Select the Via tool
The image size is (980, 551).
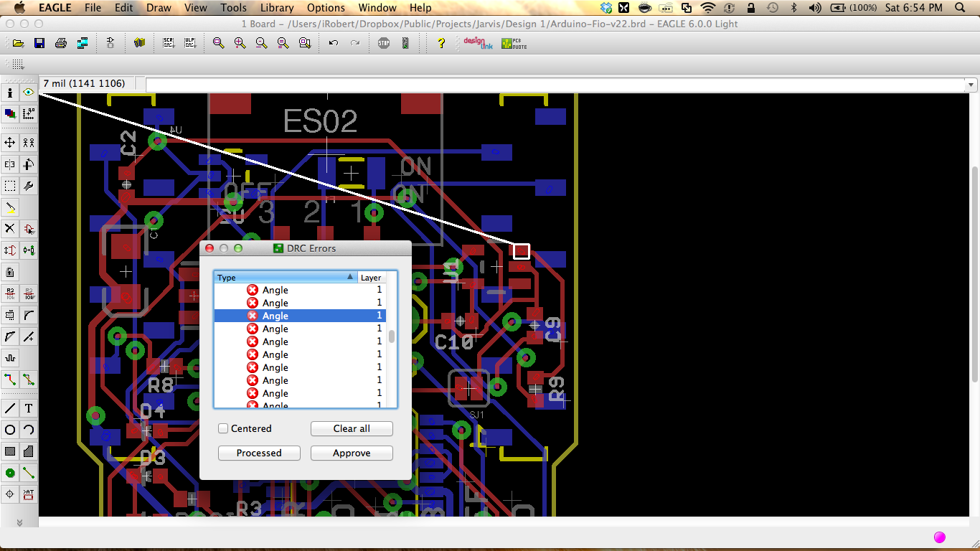10,473
